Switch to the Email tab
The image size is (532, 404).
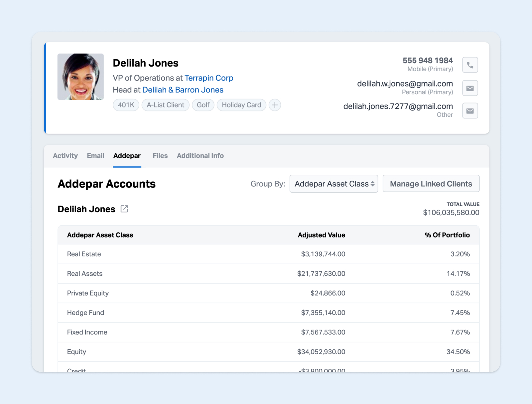95,156
